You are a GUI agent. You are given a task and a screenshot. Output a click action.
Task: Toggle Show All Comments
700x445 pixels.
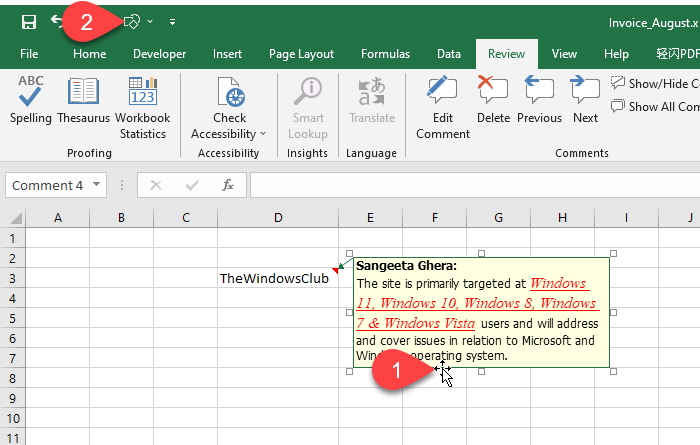(655, 107)
